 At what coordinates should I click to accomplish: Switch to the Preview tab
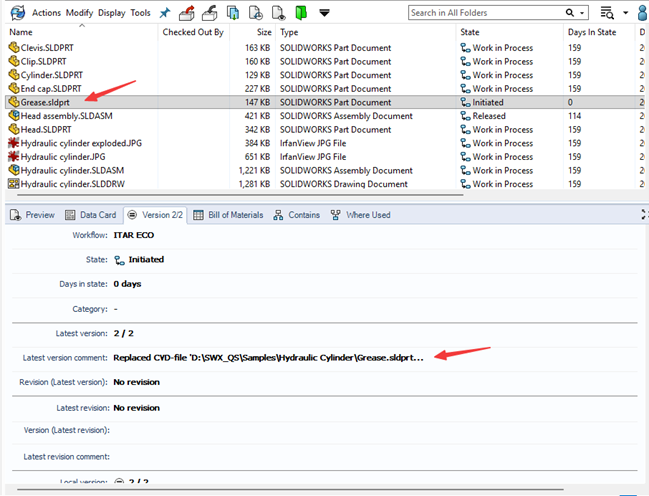[x=33, y=215]
